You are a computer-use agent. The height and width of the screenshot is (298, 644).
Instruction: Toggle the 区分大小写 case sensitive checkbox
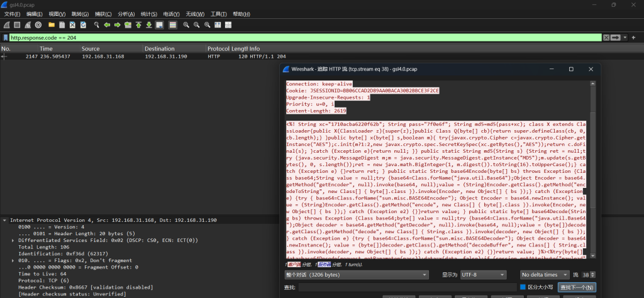tap(523, 287)
